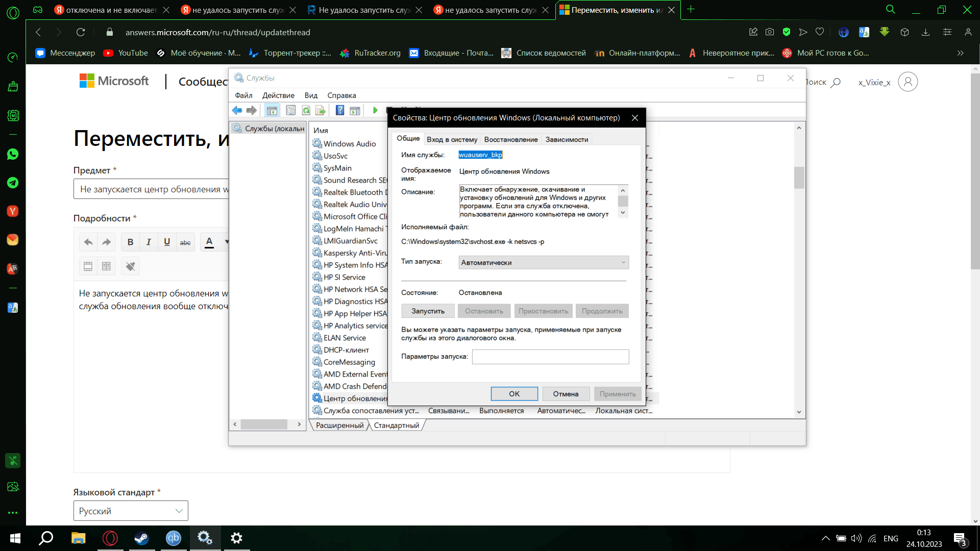Open font color dropdown arrow in editor
The height and width of the screenshot is (551, 980).
coord(227,242)
